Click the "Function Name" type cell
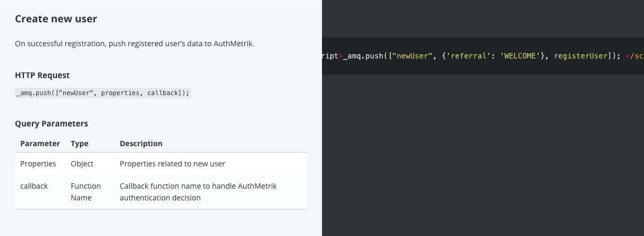644x236 pixels. pyautogui.click(x=86, y=192)
